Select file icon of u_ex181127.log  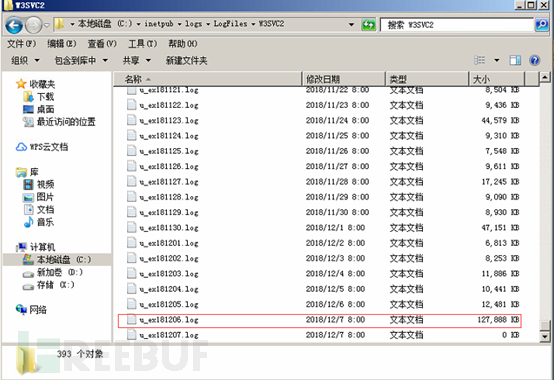coord(131,182)
